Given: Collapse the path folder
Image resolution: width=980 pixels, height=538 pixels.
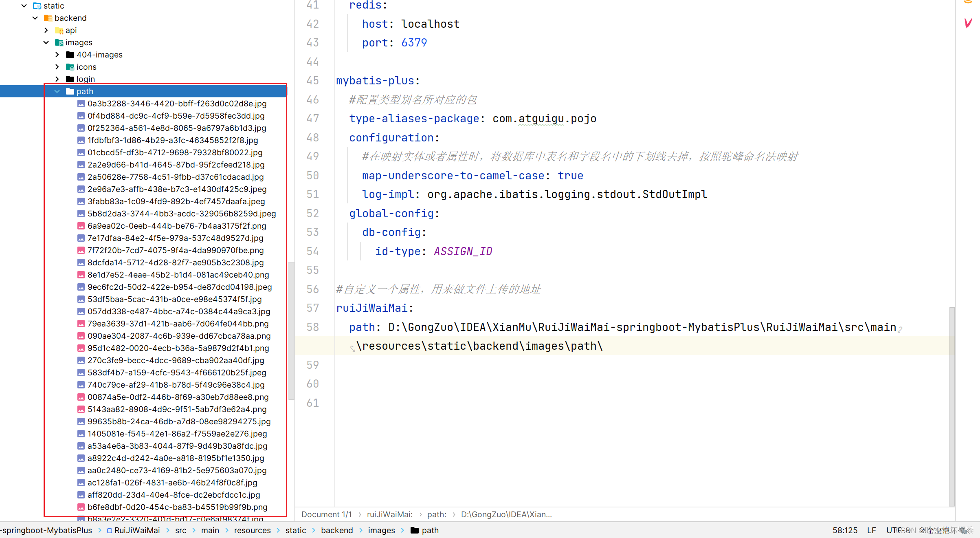Looking at the screenshot, I should point(57,91).
